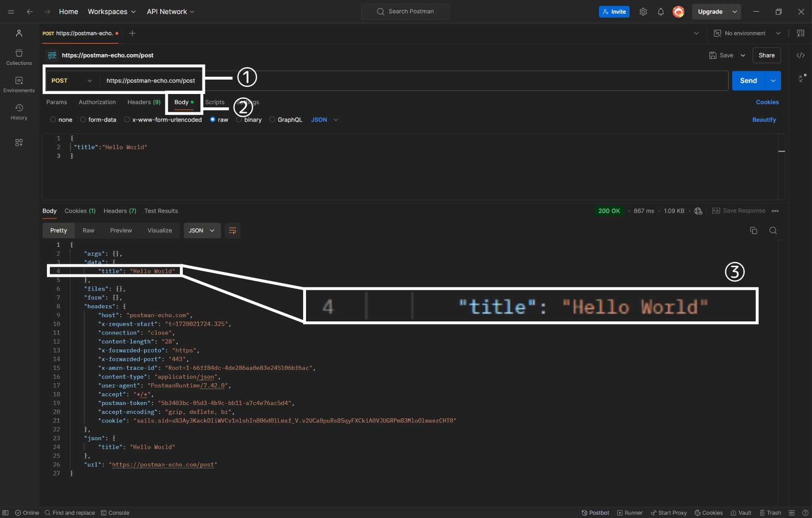Show the Raw response view
Viewport: 812px width, 518px height.
[x=88, y=231]
